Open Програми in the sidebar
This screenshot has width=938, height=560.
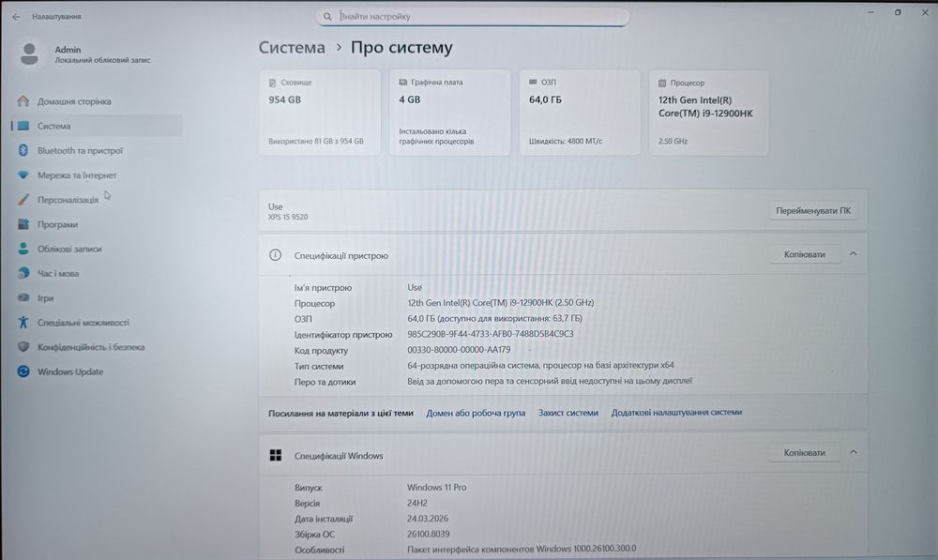(57, 224)
